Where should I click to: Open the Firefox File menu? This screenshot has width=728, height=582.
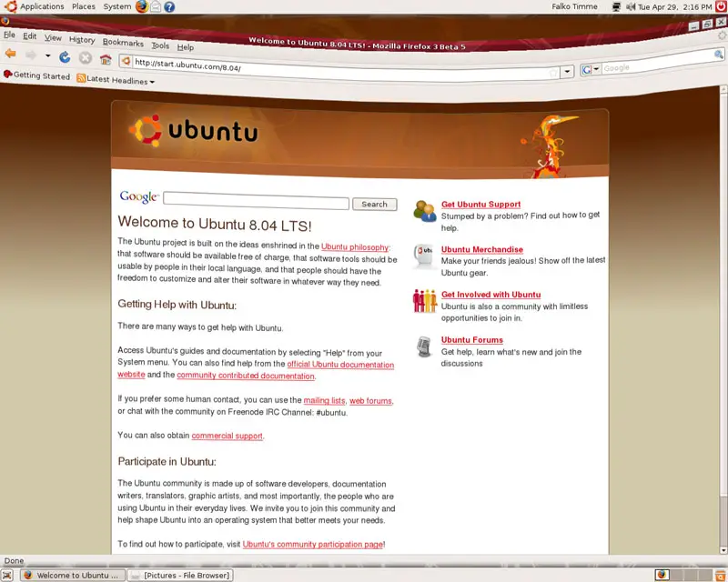click(9, 35)
